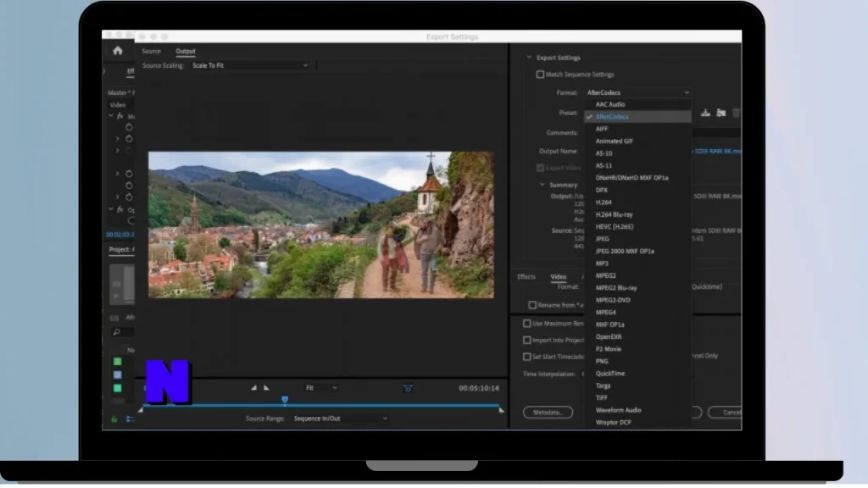
Task: Click the Cancel button
Action: click(726, 413)
